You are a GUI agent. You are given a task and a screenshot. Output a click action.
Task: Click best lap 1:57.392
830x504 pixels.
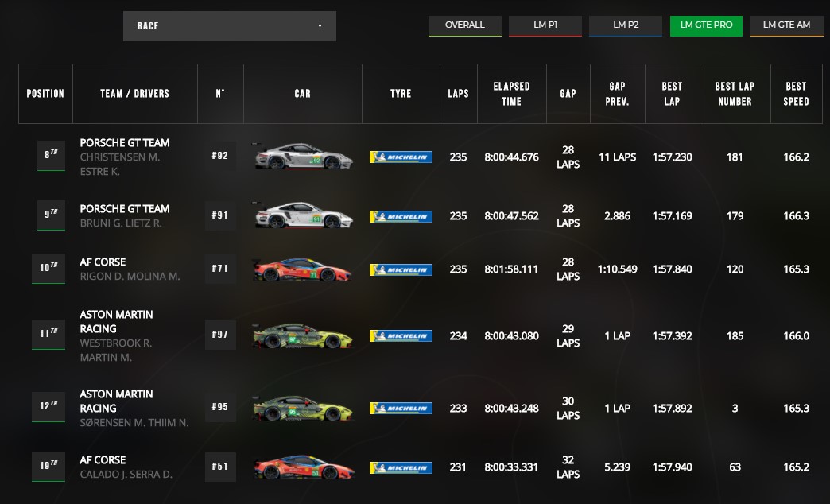point(673,336)
